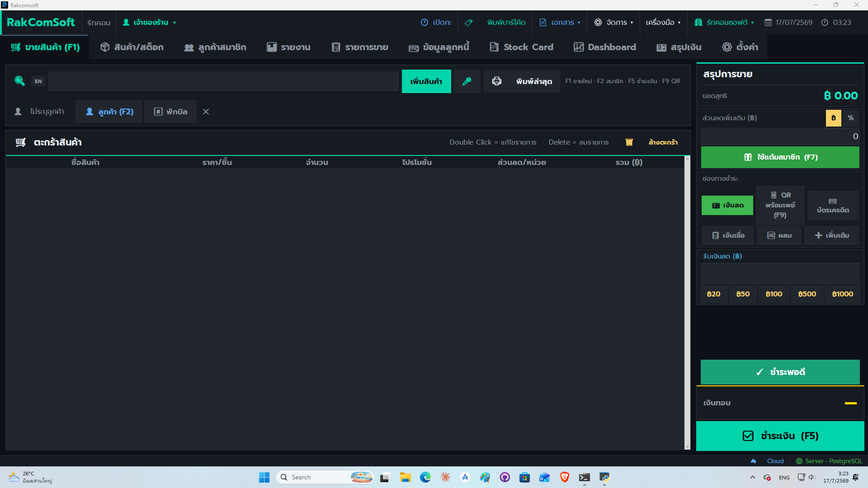Click the ฿1000 quick cash button

click(x=842, y=294)
